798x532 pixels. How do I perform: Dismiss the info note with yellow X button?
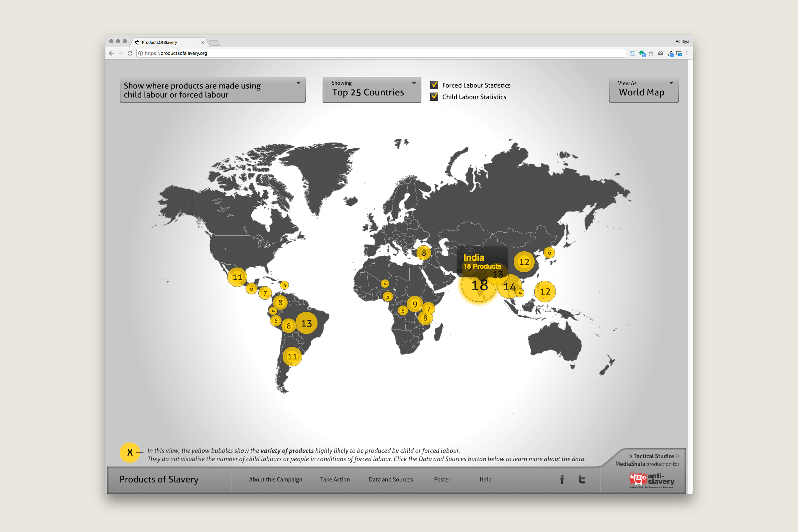coord(130,452)
